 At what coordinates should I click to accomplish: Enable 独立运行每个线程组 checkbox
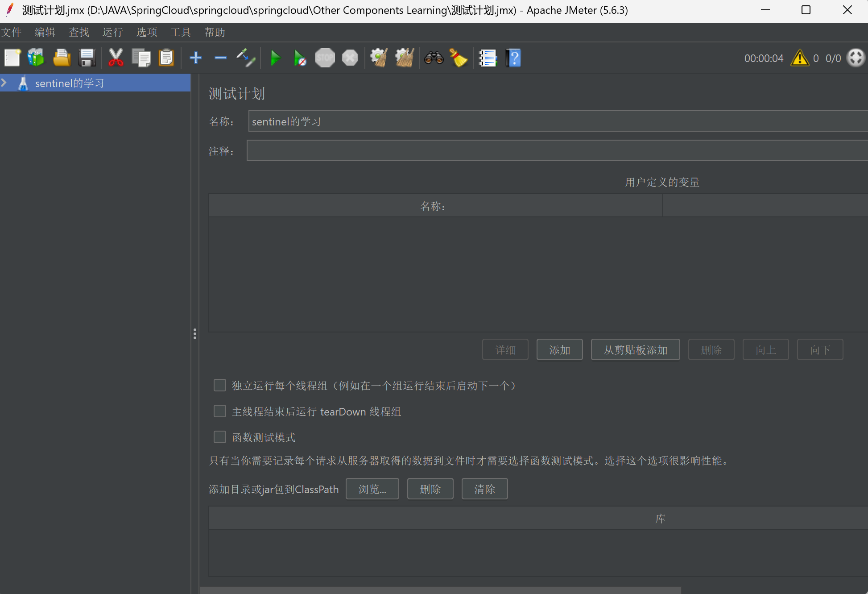(x=220, y=385)
